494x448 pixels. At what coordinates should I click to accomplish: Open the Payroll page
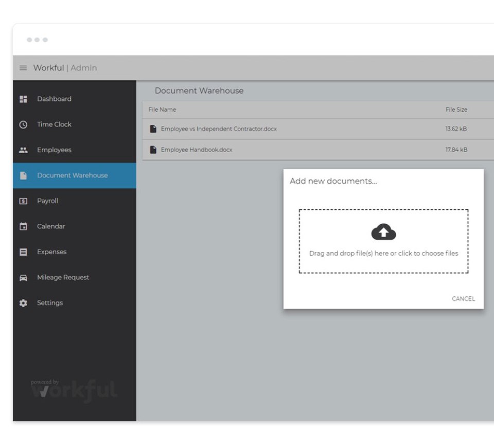47,201
